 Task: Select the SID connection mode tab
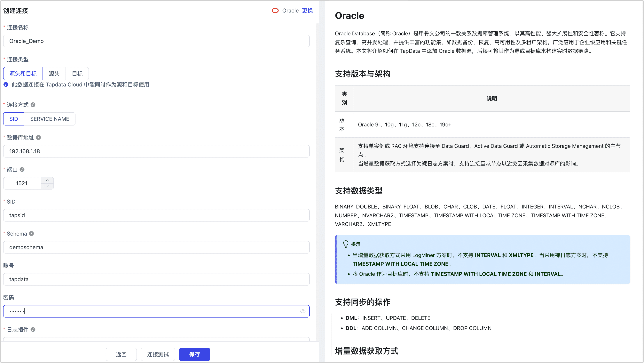13,119
